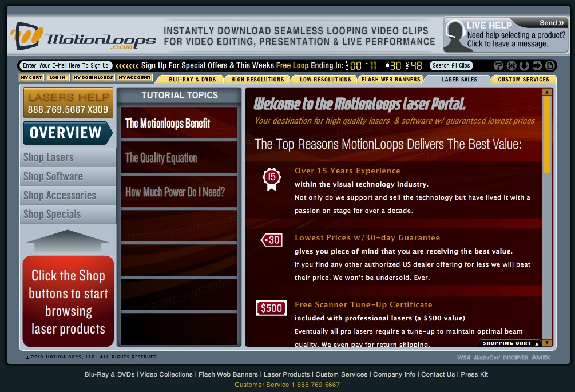The width and height of the screenshot is (575, 392).
Task: Go to Shop Specials
Action: 68,214
